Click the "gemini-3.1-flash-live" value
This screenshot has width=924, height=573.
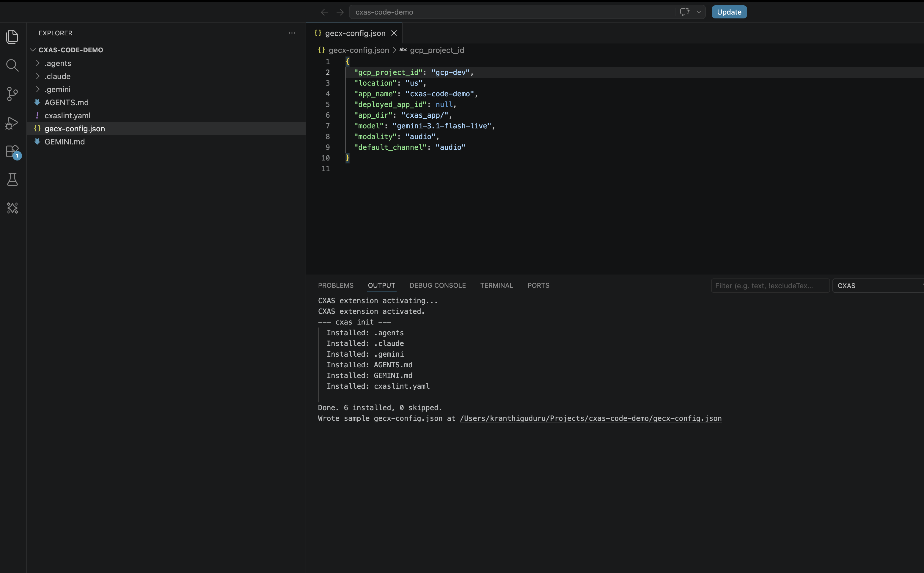(x=442, y=126)
